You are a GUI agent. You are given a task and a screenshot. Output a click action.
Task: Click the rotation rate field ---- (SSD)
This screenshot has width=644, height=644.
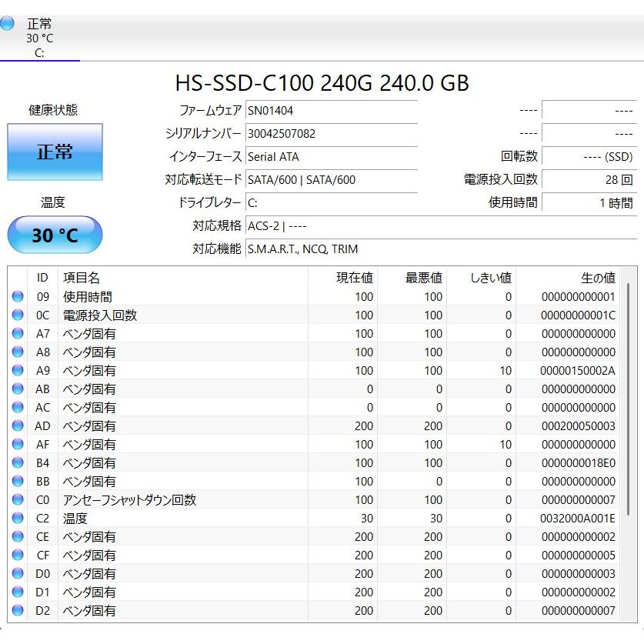pyautogui.click(x=589, y=157)
